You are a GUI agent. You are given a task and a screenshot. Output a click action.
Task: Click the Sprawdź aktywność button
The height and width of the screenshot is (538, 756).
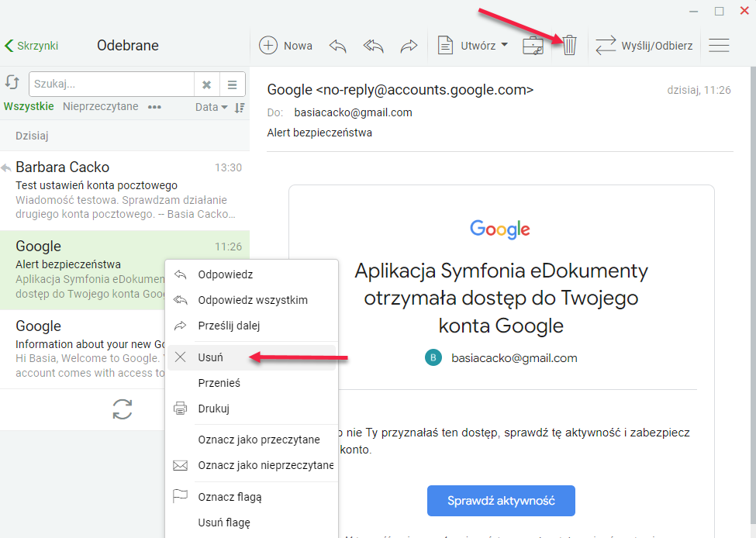501,500
